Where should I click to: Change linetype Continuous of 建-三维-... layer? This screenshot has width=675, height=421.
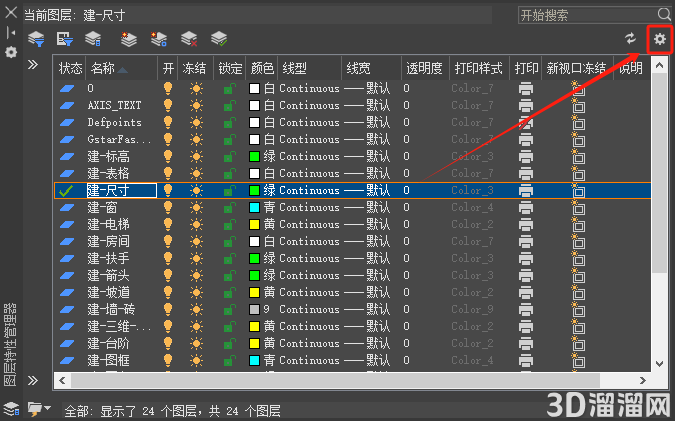309,326
